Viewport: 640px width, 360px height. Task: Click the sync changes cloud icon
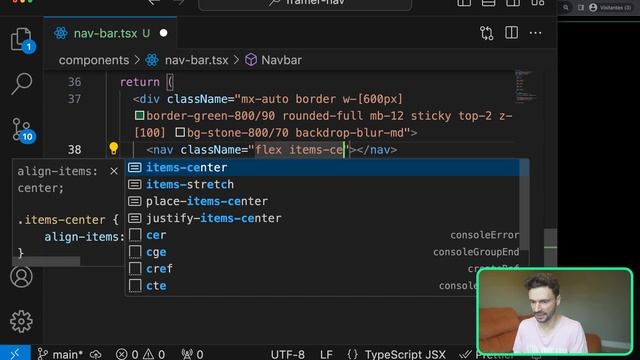pos(96,354)
